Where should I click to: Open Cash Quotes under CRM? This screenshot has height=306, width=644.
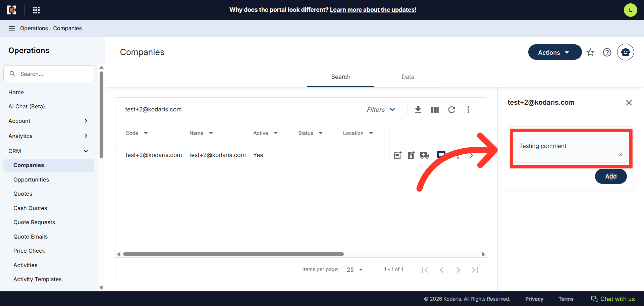coord(30,208)
